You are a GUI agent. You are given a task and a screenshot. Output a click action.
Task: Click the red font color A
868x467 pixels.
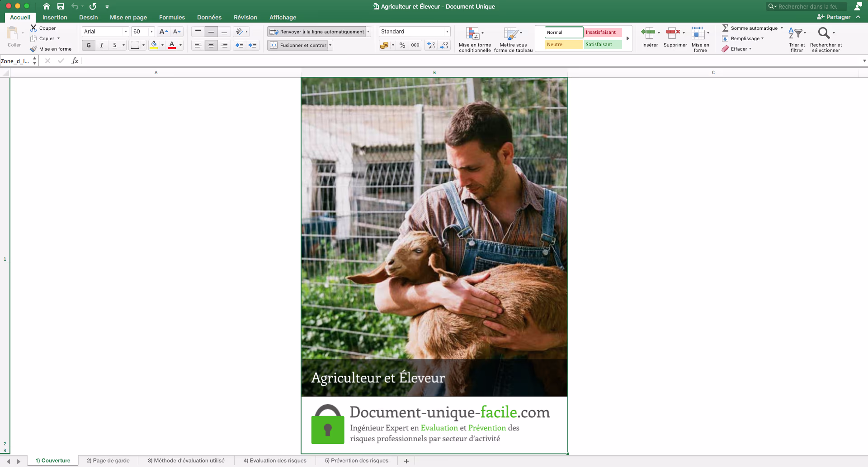point(172,45)
